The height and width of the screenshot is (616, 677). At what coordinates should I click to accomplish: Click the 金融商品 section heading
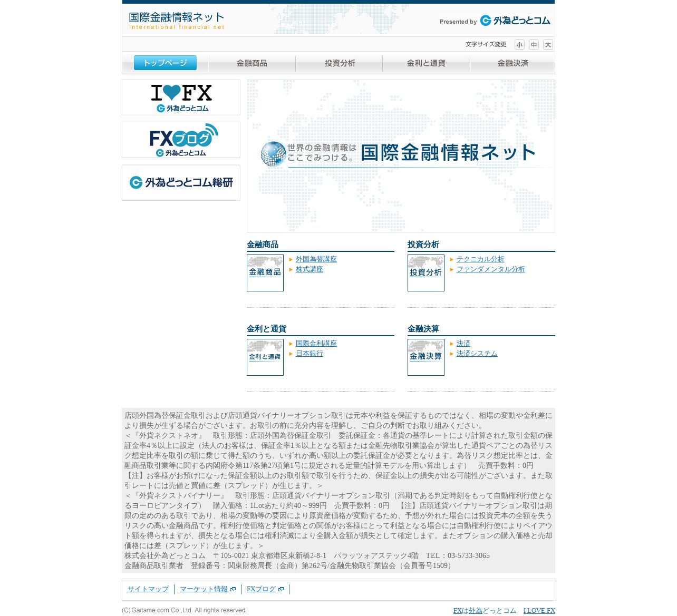coord(263,245)
